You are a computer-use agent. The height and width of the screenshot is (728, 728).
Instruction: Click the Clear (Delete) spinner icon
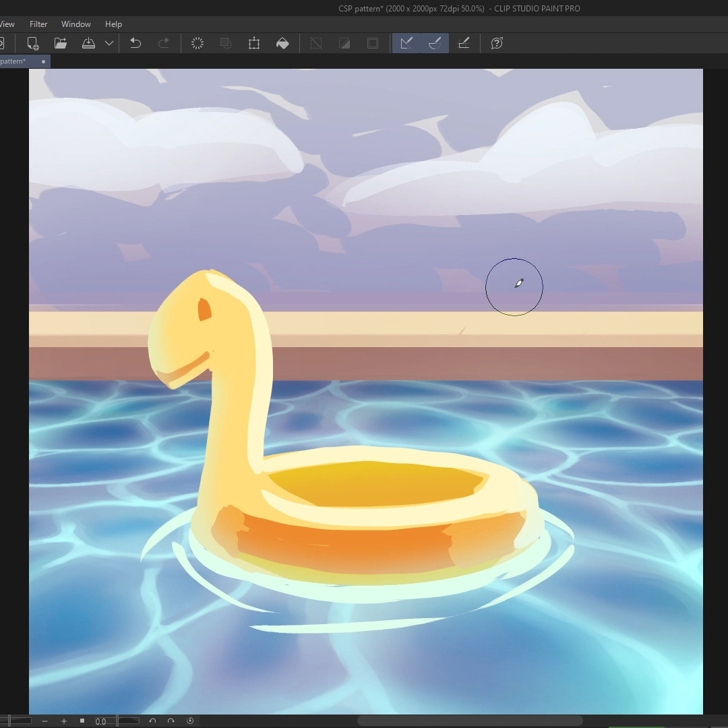198,43
